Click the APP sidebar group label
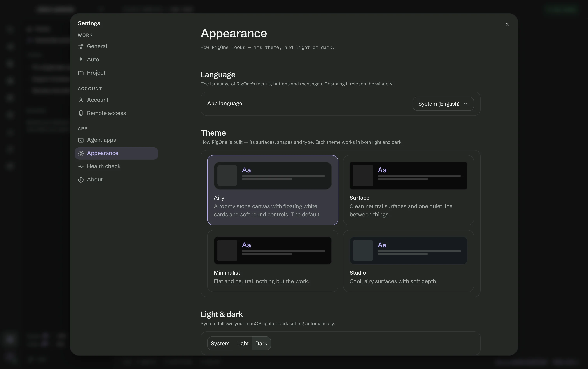Screen dimensions: 588x369 [x=82, y=129]
